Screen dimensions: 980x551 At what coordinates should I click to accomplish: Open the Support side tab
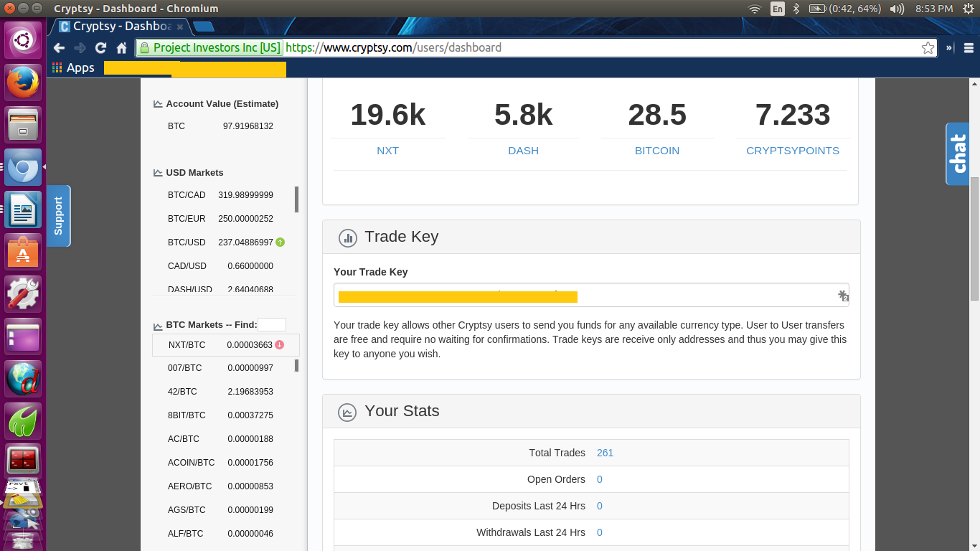pos(58,216)
